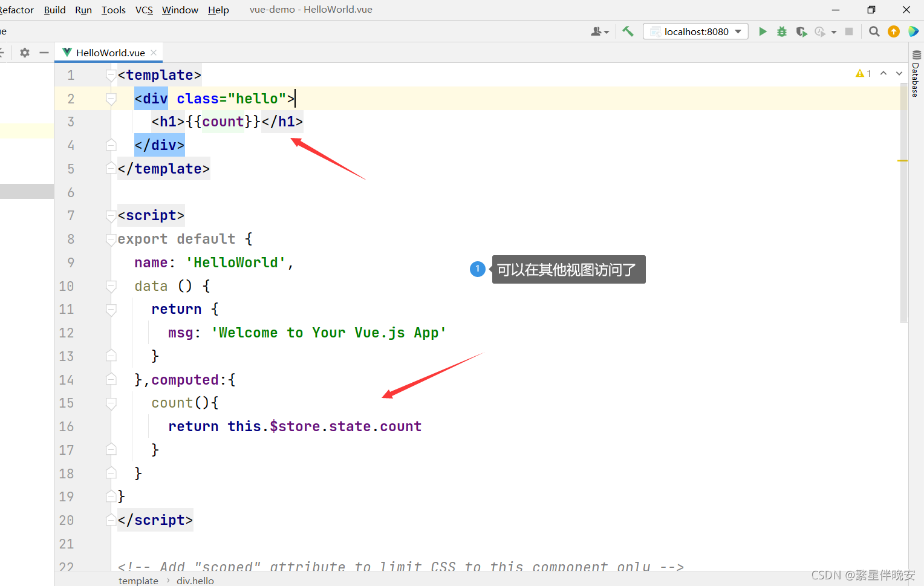Collapse the return block fold on line 11
This screenshot has width=924, height=586.
111,310
